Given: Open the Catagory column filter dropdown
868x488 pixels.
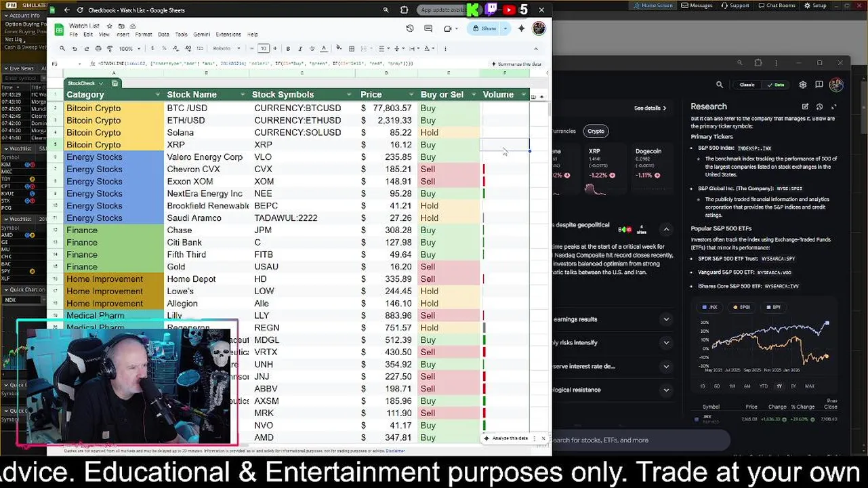Looking at the screenshot, I should 157,95.
